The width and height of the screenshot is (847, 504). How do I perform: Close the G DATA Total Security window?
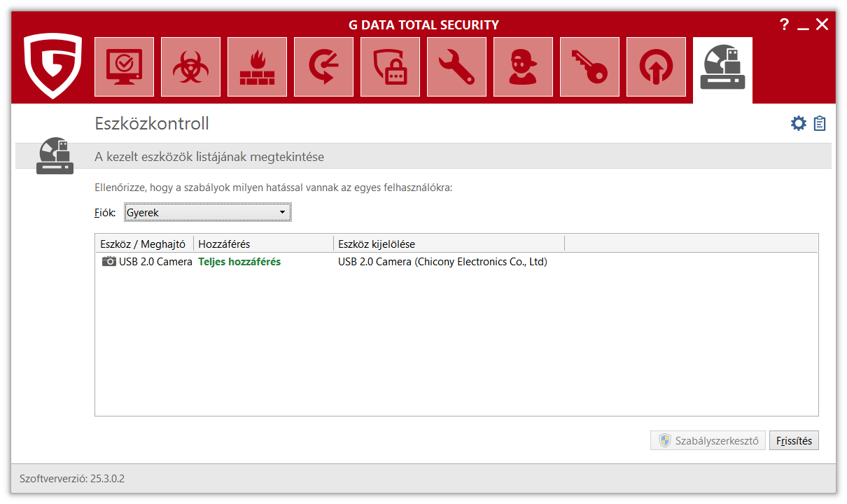pyautogui.click(x=822, y=24)
